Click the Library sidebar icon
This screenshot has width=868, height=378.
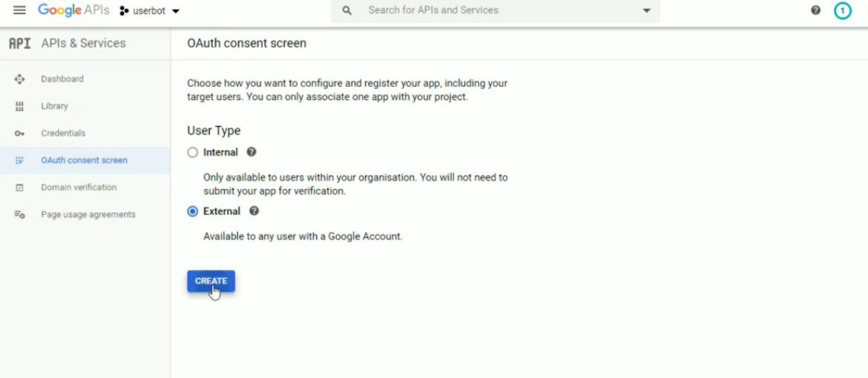[20, 107]
